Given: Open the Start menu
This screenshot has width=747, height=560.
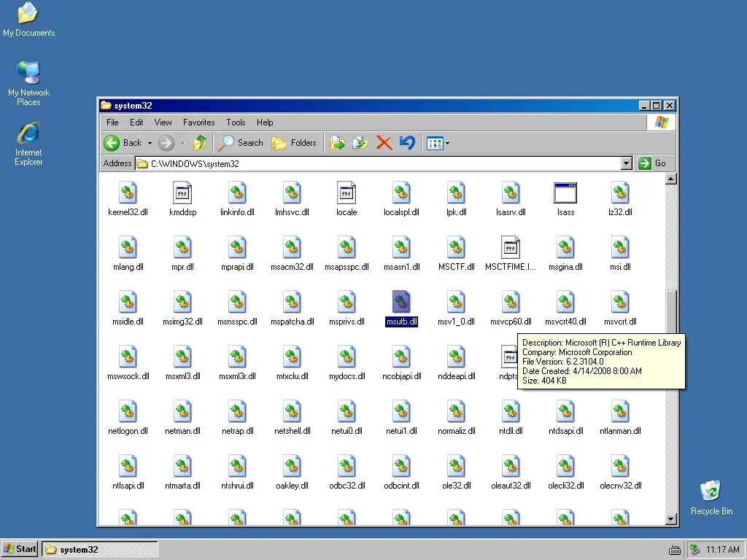Looking at the screenshot, I should (20, 549).
